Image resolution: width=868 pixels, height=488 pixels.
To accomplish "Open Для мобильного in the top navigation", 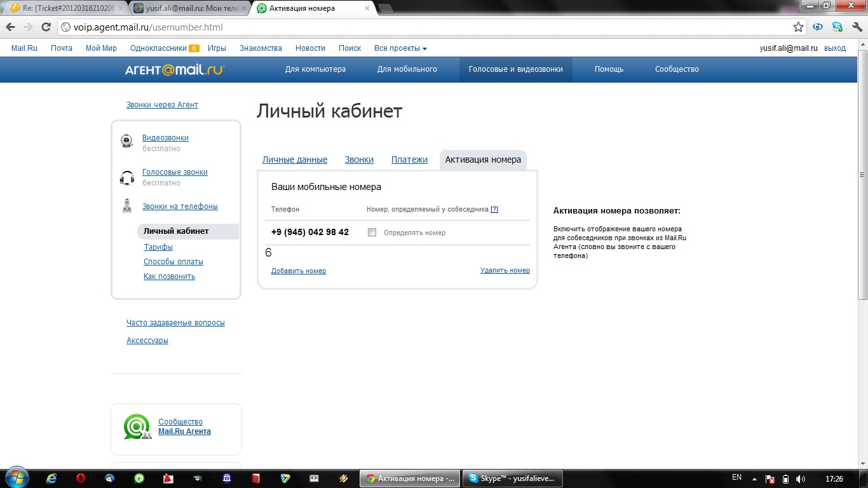I will click(x=407, y=69).
